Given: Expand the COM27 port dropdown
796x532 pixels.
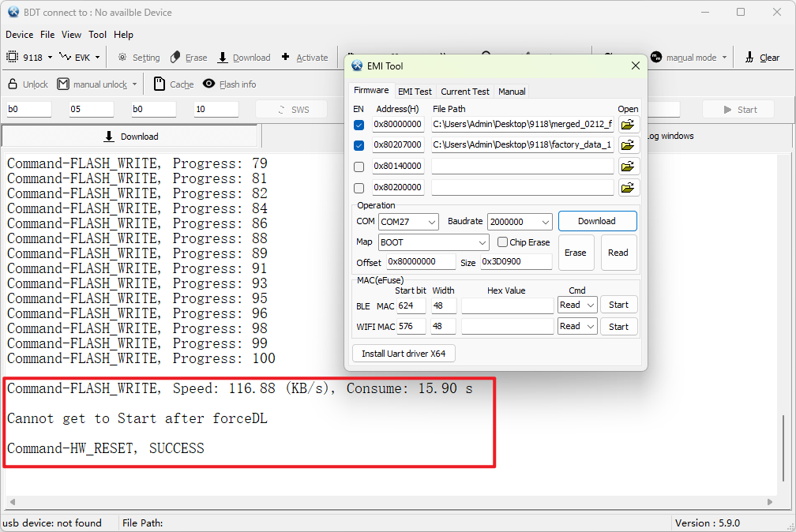Looking at the screenshot, I should click(431, 222).
